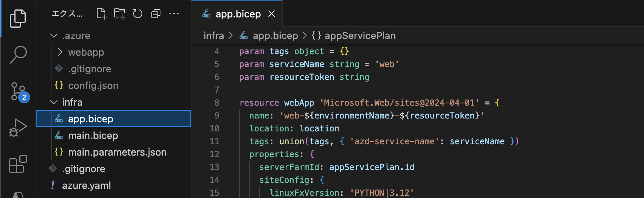Open config.json file
The width and height of the screenshot is (644, 198).
[x=114, y=86]
